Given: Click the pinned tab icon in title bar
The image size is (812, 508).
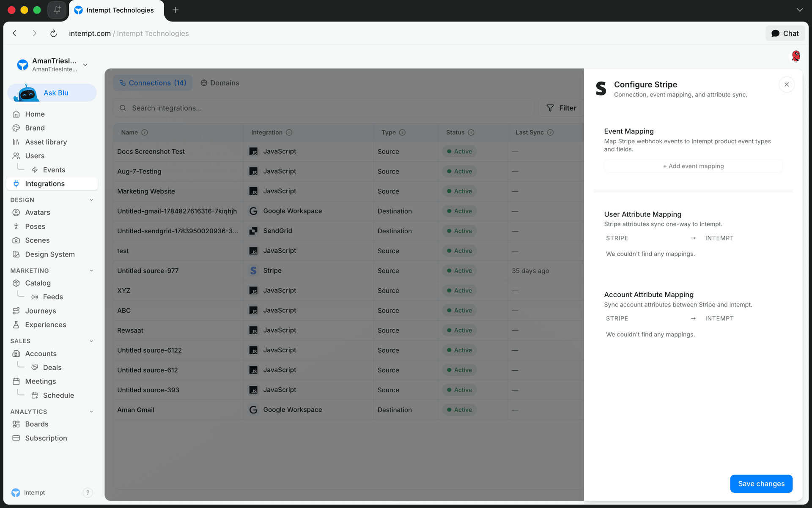Looking at the screenshot, I should point(57,10).
